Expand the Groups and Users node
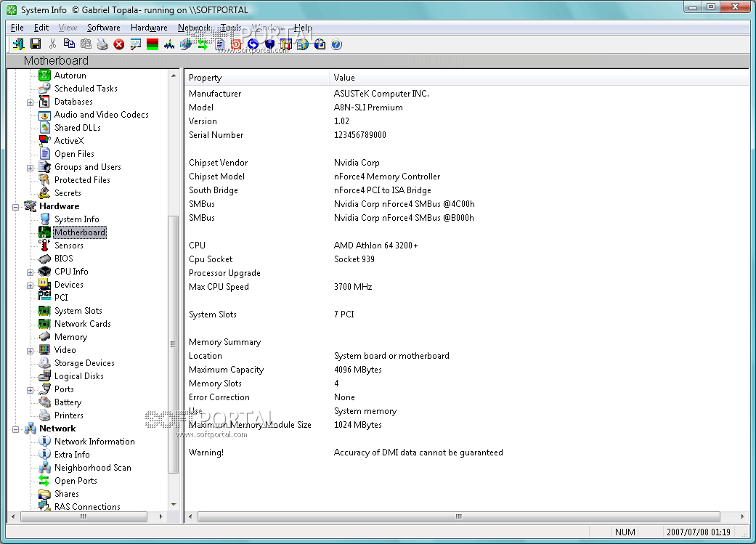 (x=30, y=168)
